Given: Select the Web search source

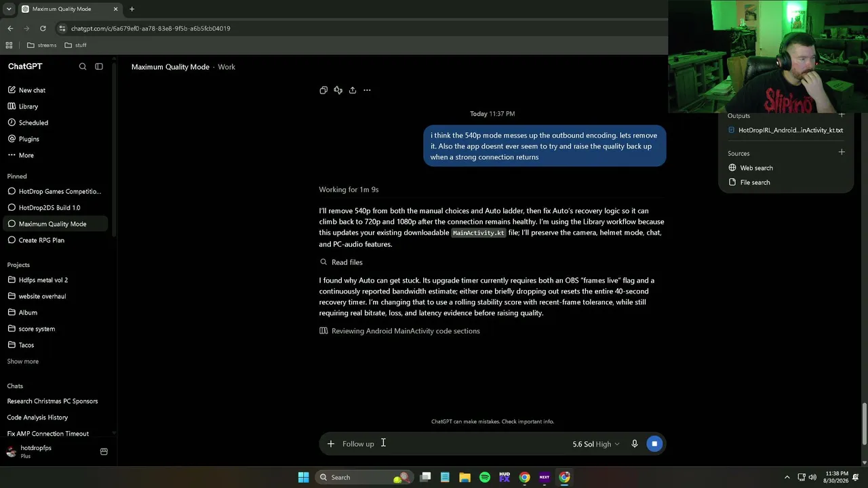Looking at the screenshot, I should tap(751, 168).
